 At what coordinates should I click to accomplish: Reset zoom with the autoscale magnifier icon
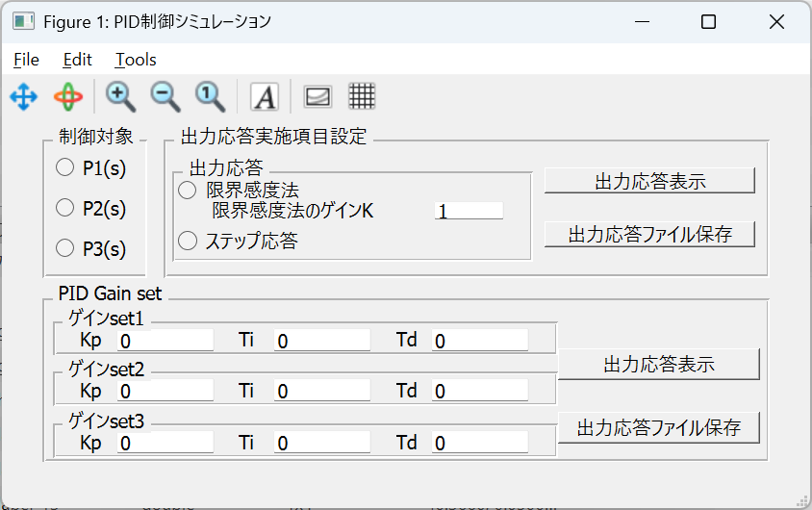click(x=210, y=95)
